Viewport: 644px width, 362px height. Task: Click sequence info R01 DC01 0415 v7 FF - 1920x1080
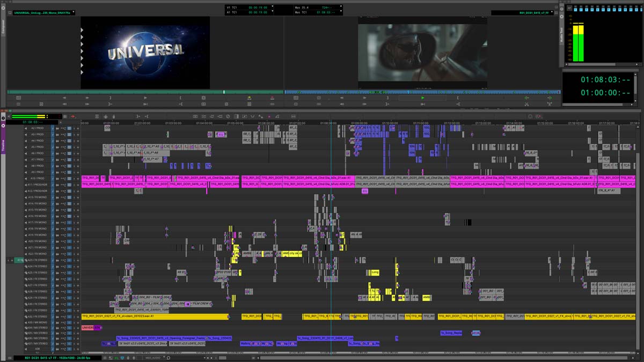coord(58,358)
